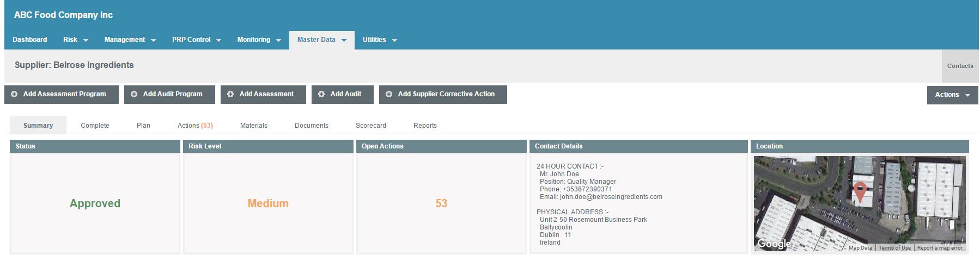This screenshot has width=980, height=267.
Task: Click the phone number +353872390371
Action: point(587,189)
